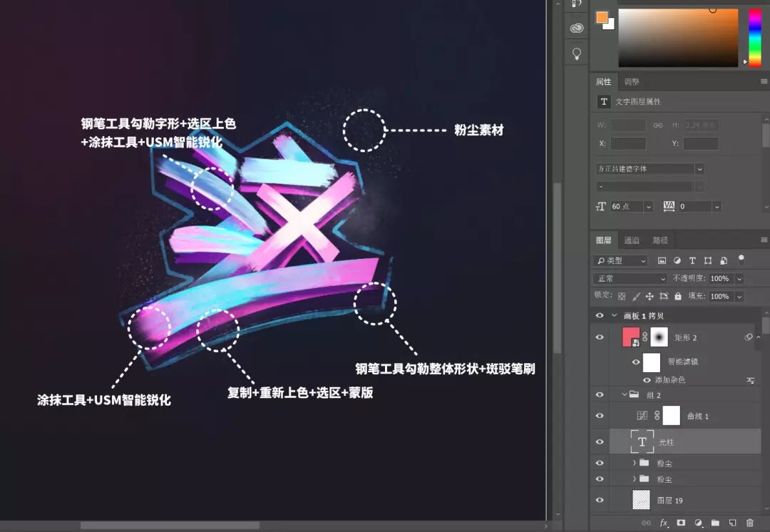Click the type layer filter icon
This screenshot has width=770, height=532.
(692, 261)
